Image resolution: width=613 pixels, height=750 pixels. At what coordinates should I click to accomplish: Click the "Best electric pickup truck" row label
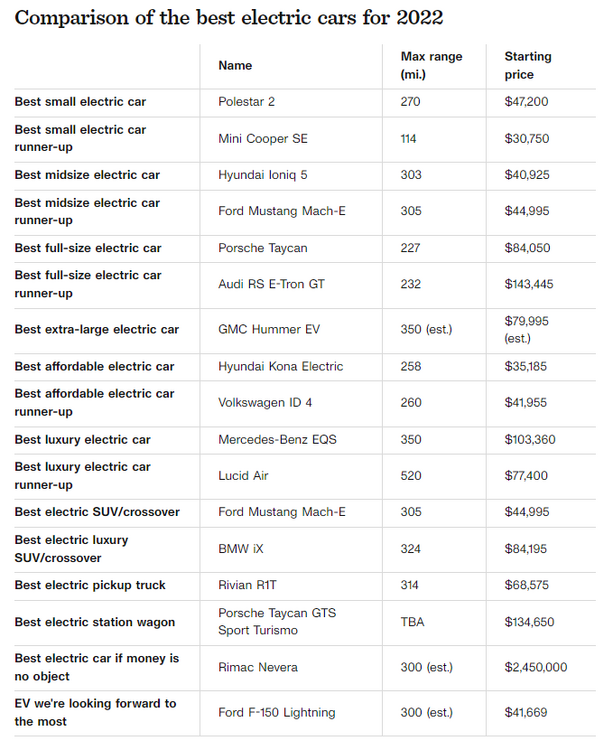click(90, 585)
